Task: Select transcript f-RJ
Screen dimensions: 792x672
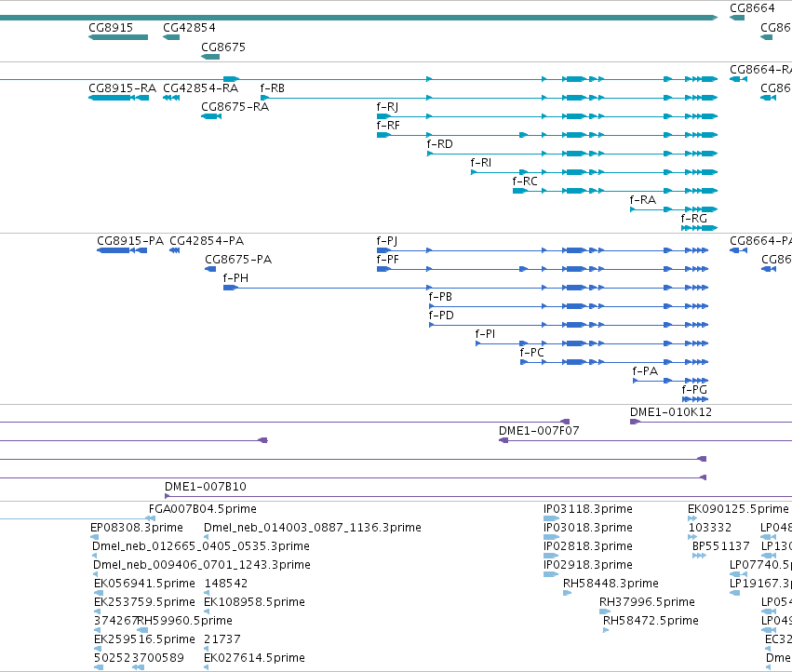Action: (x=547, y=116)
